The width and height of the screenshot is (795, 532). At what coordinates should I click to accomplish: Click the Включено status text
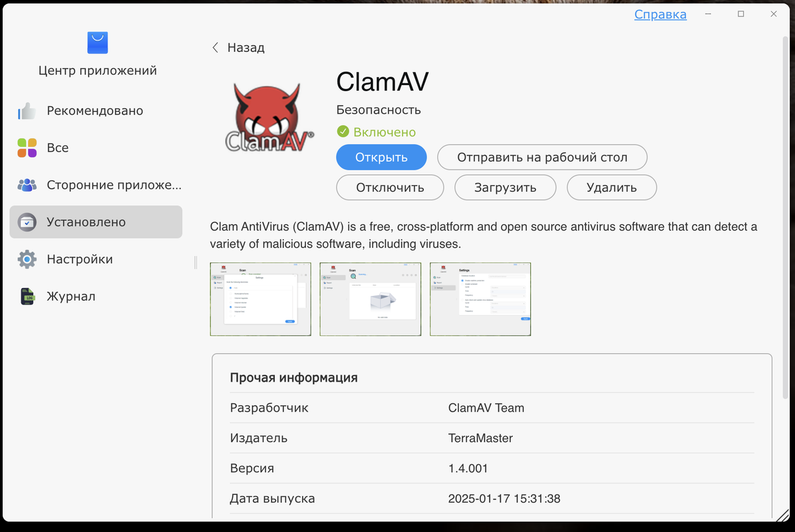[385, 132]
